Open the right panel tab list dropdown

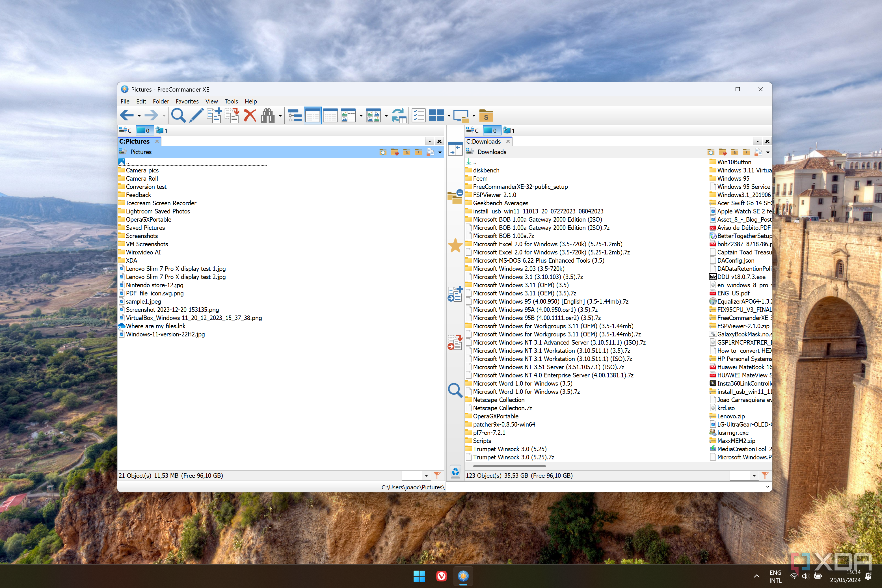click(x=758, y=141)
